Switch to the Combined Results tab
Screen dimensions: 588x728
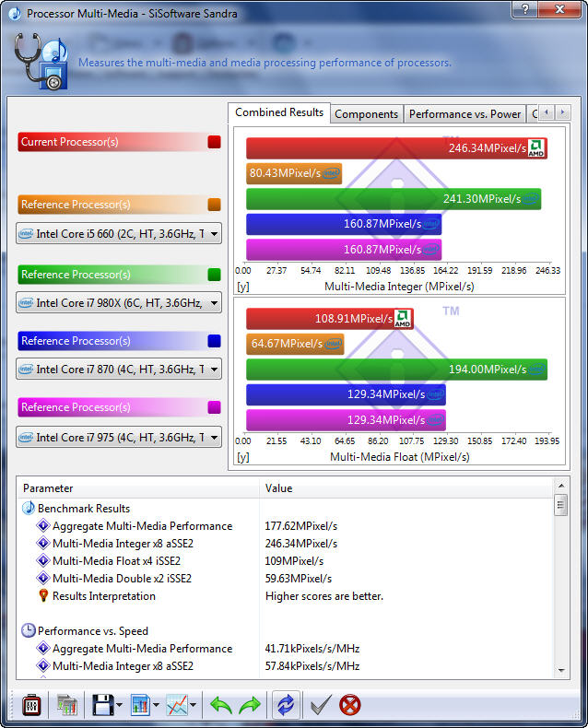279,112
